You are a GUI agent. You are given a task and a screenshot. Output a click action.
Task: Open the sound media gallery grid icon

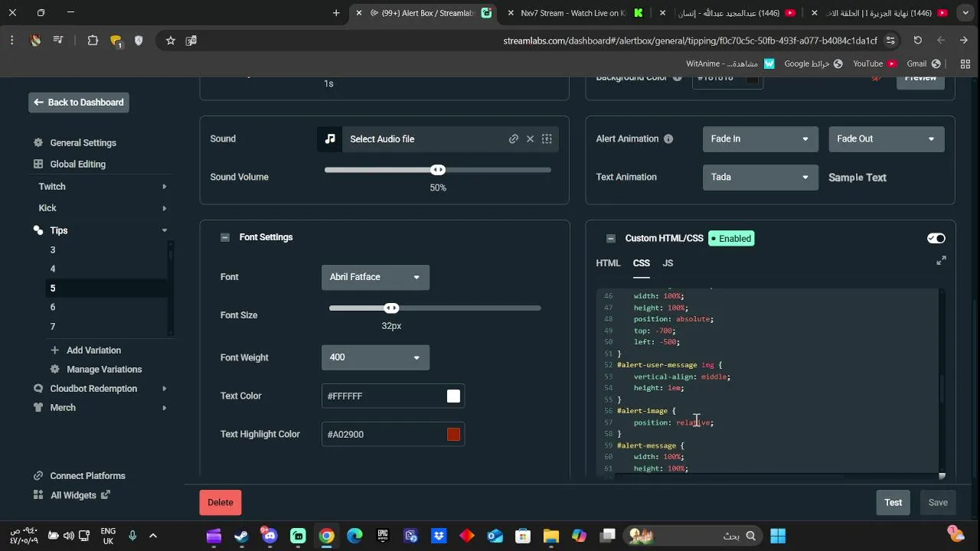point(547,139)
